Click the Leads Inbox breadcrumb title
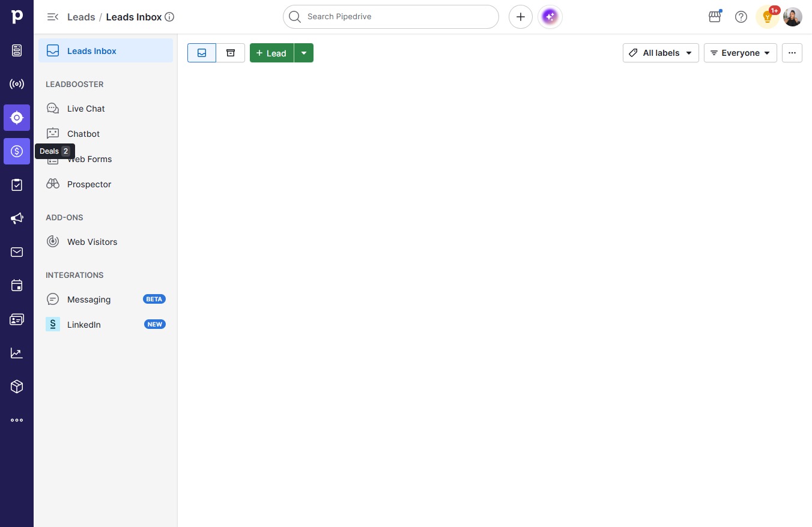812x527 pixels. (134, 17)
